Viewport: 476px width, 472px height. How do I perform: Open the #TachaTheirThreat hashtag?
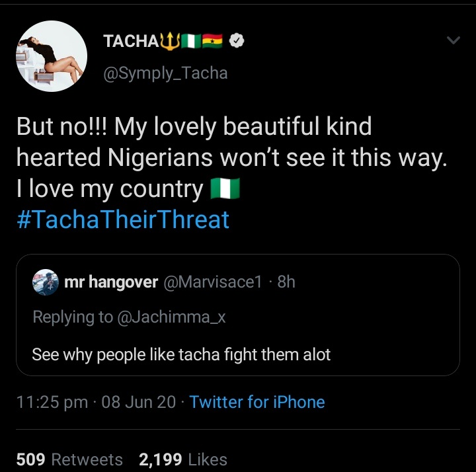pyautogui.click(x=122, y=219)
